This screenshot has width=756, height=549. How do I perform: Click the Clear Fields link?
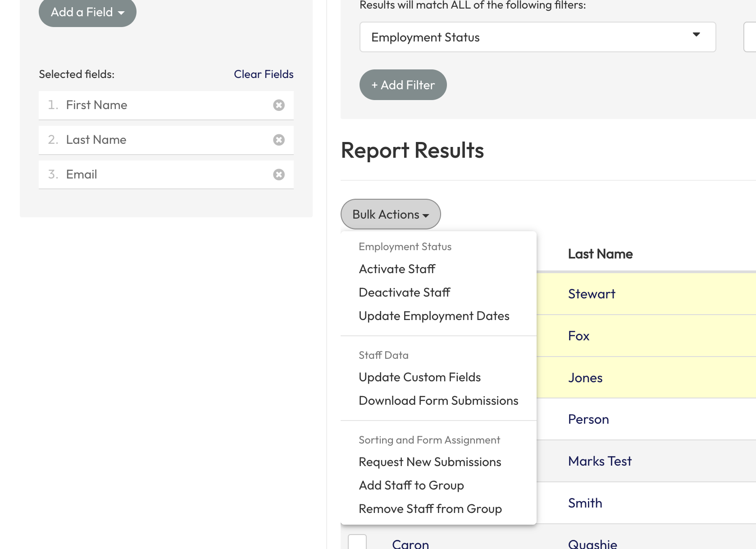point(264,74)
